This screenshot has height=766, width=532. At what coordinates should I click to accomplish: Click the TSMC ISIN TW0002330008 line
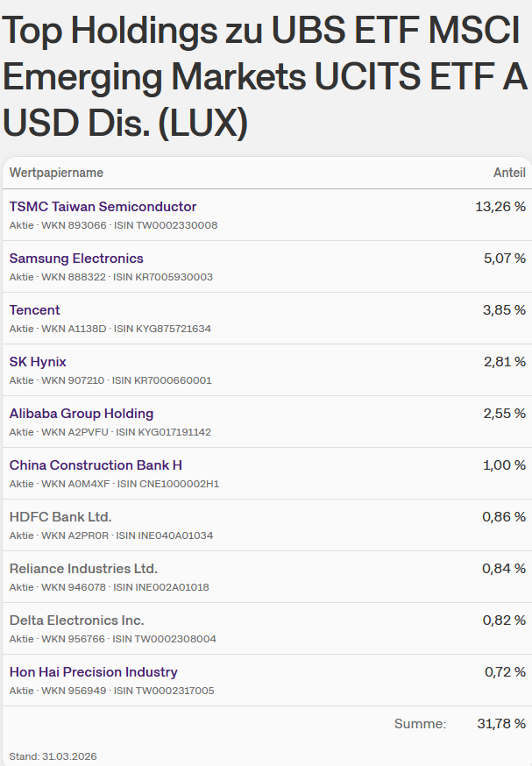coord(113,225)
